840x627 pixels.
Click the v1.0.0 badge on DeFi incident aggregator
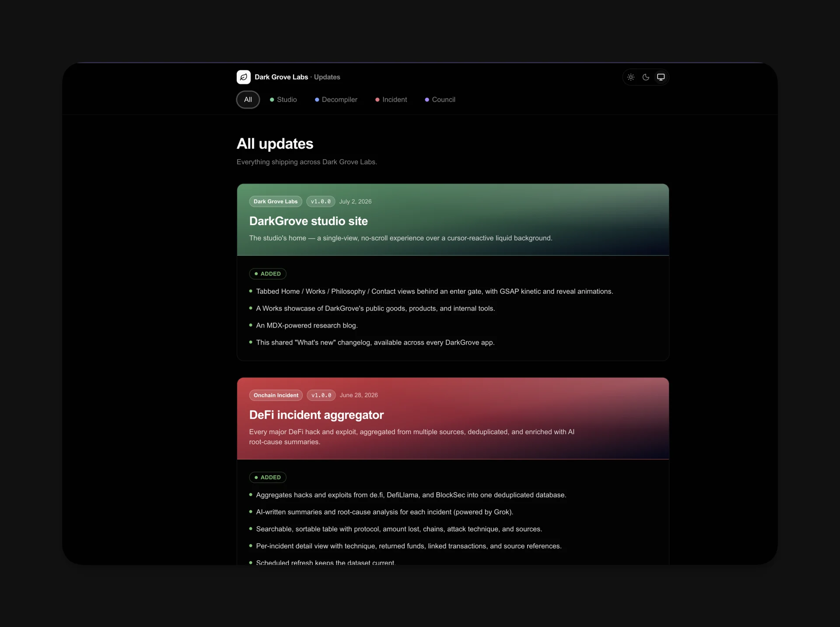(321, 395)
